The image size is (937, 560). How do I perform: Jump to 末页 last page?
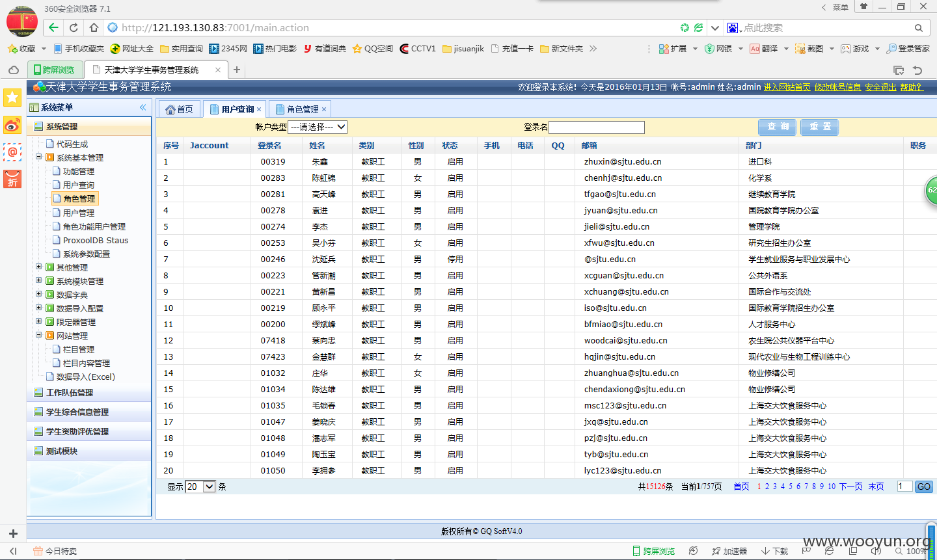click(x=876, y=487)
